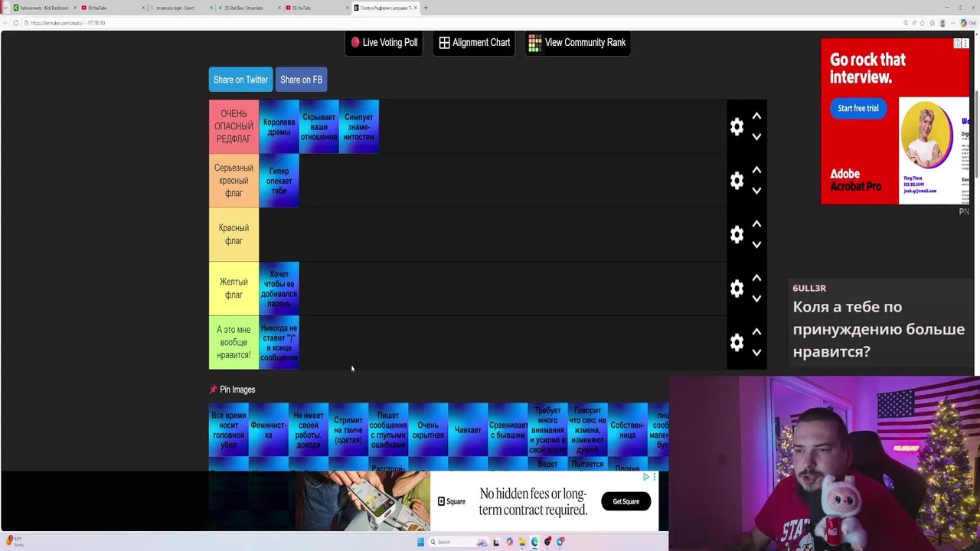
Task: Select Не имеет своей работы, дохода tile
Action: click(x=309, y=429)
